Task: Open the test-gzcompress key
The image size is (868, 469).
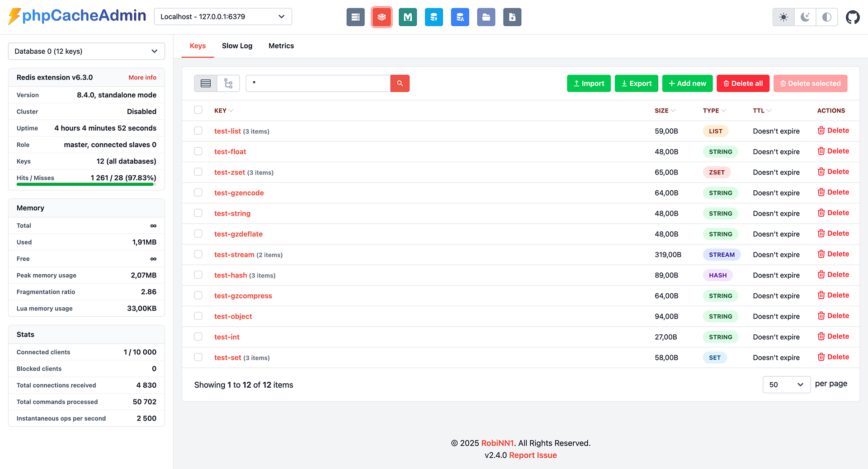Action: click(x=243, y=296)
